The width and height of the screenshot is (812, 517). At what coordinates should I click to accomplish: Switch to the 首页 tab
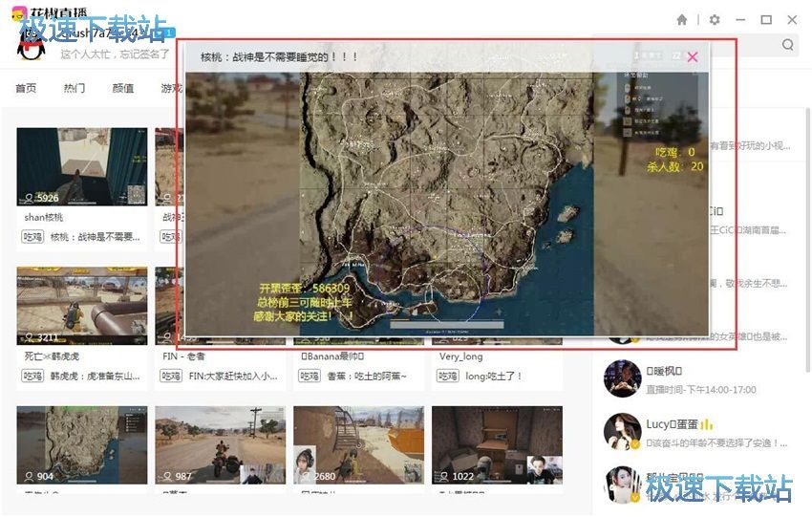coord(26,88)
